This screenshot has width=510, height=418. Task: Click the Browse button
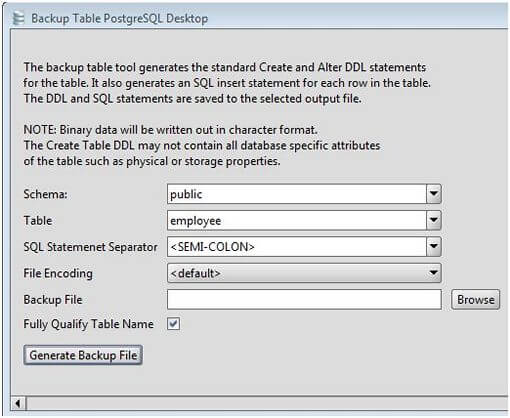(475, 299)
